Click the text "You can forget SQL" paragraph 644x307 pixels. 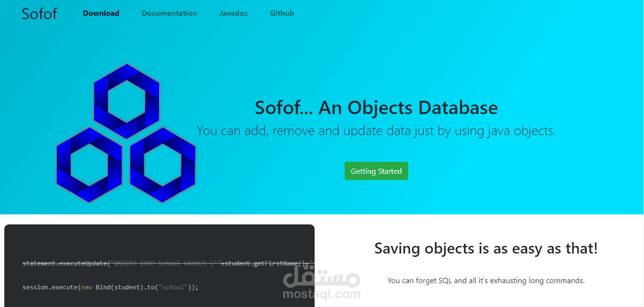(486, 281)
